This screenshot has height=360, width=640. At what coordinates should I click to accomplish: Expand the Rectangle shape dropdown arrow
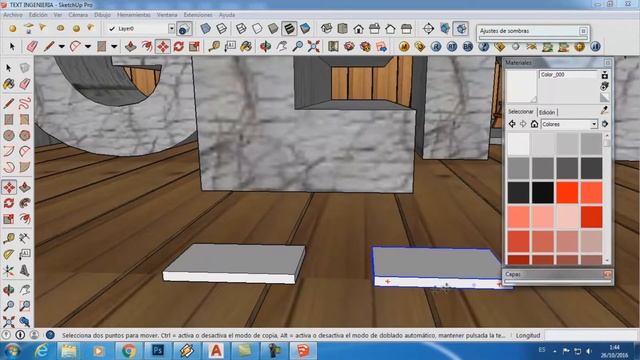(114, 47)
